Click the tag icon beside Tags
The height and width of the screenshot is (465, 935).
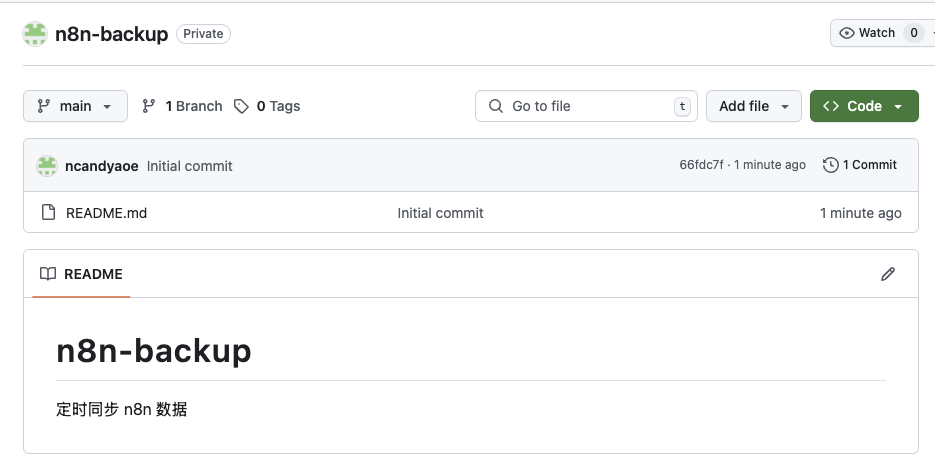click(x=241, y=106)
